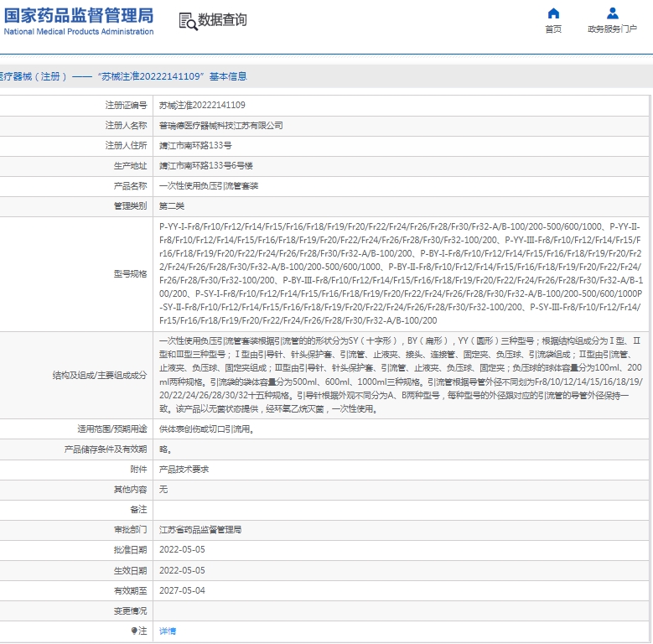Click the home icon labeled 首页

[553, 13]
